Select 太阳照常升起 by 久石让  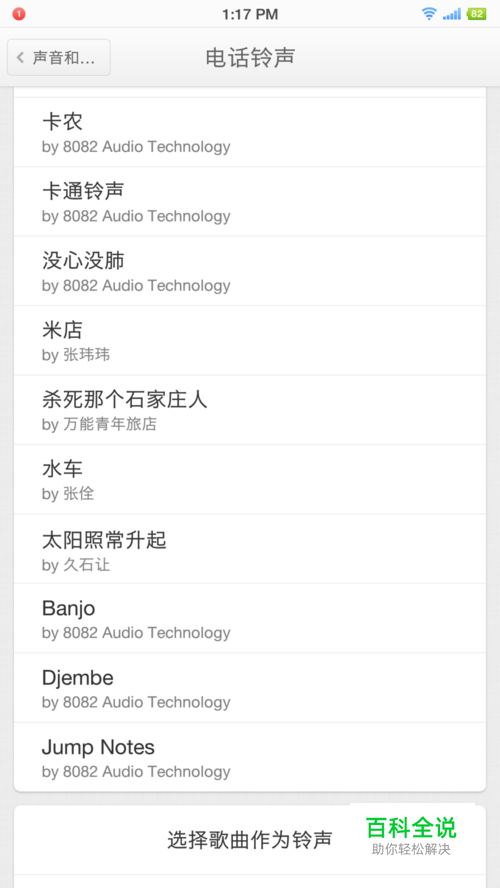pyautogui.click(x=250, y=549)
